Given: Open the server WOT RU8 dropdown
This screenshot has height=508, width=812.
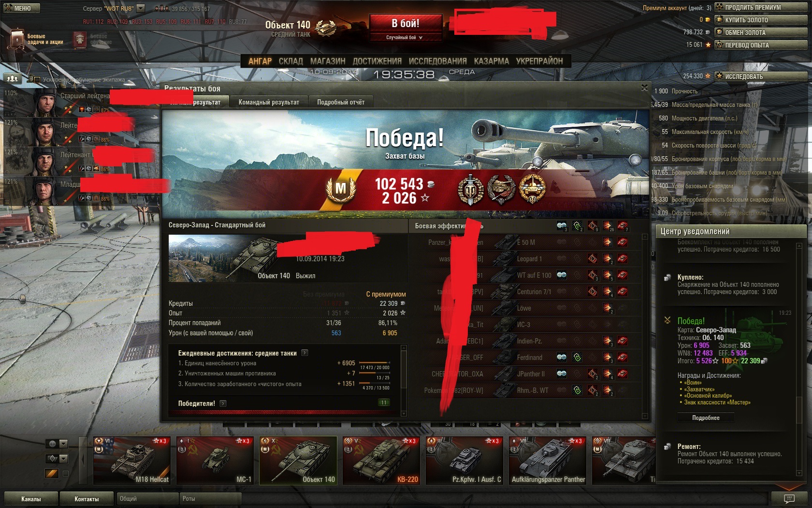Looking at the screenshot, I should [x=141, y=8].
